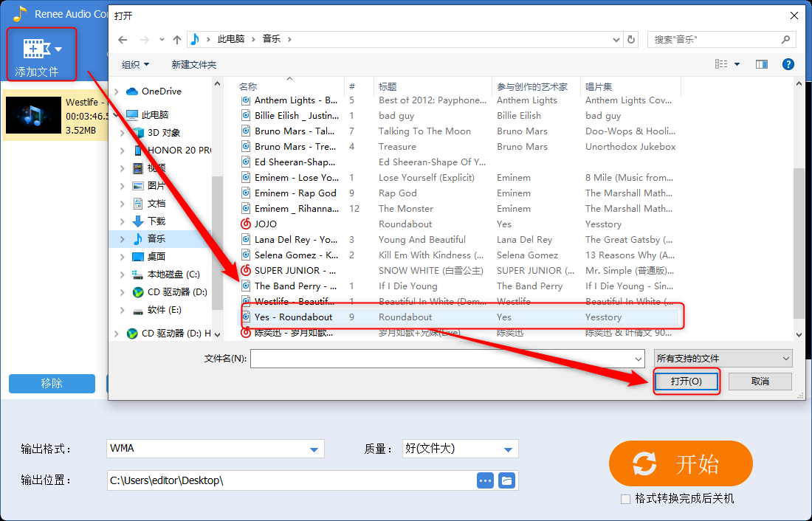The image size is (812, 521).
Task: Select file Eminem - Rap God
Action: (295, 193)
